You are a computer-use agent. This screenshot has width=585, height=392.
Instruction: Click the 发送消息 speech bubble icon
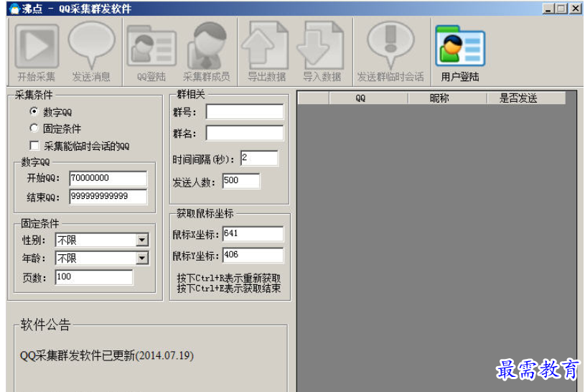tap(91, 45)
